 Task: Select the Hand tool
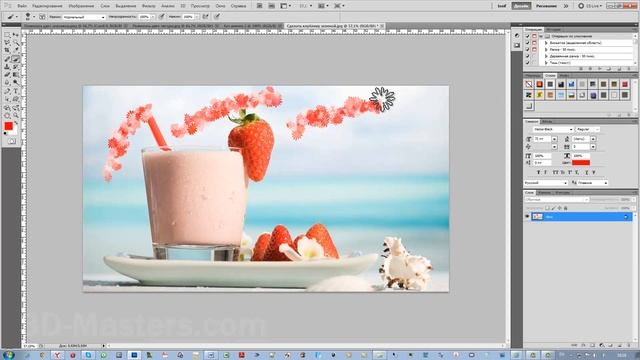pos(7,116)
